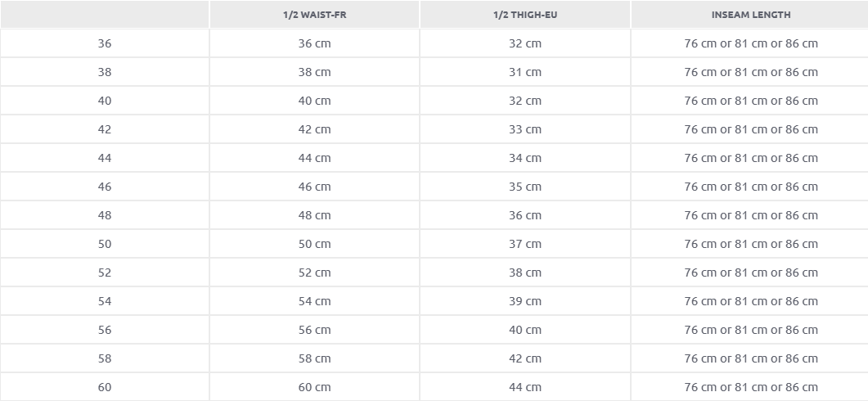Click the 1/2 THIGH-EU column header
This screenshot has width=868, height=401.
tap(524, 15)
